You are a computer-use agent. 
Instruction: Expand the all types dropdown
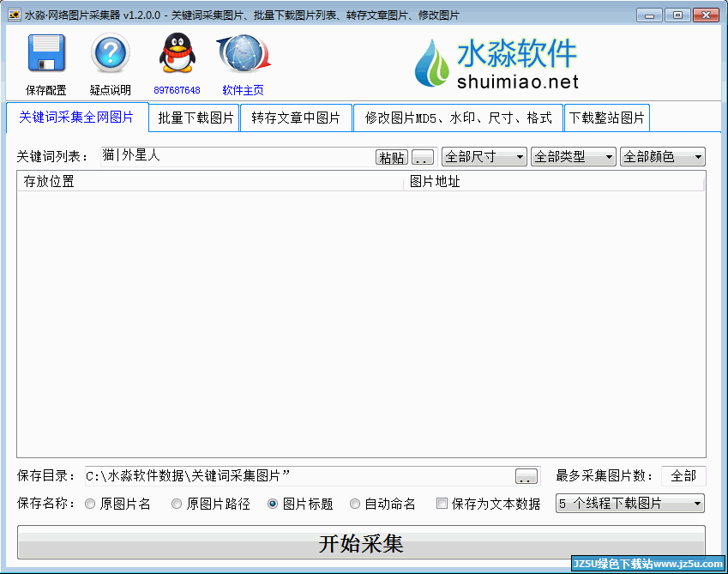pyautogui.click(x=573, y=157)
